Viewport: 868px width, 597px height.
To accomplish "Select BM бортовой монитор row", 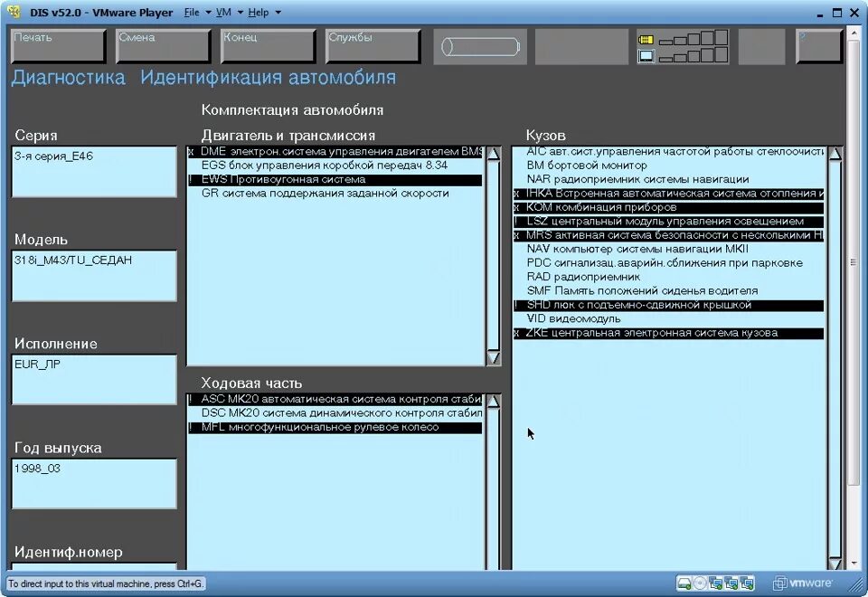I will click(668, 166).
